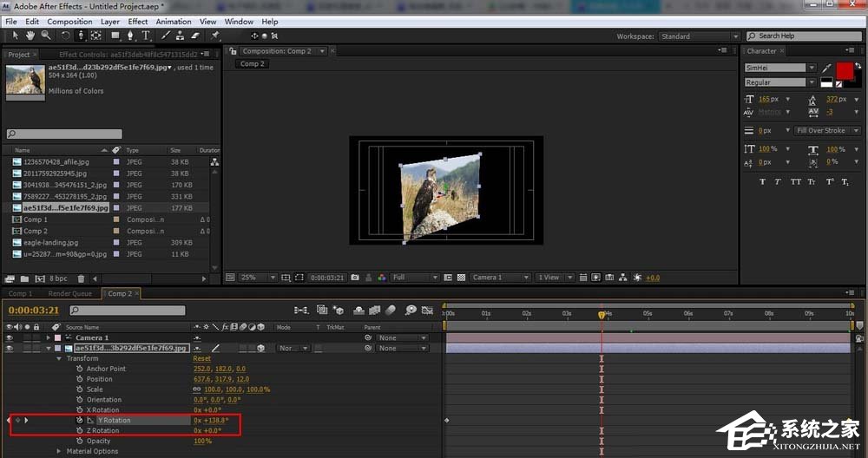Select the Puppet Pin tool

(215, 36)
